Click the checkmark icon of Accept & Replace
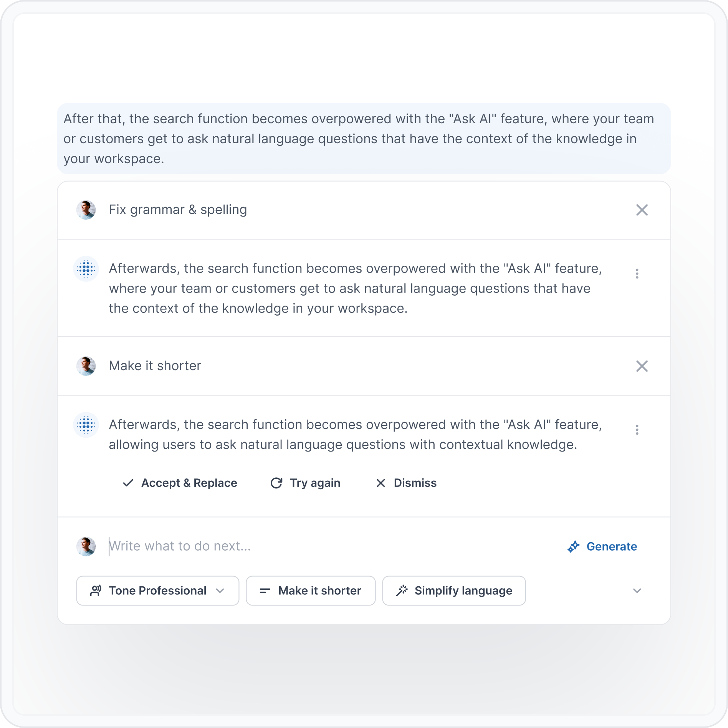Screen dimensions: 728x728 point(128,483)
